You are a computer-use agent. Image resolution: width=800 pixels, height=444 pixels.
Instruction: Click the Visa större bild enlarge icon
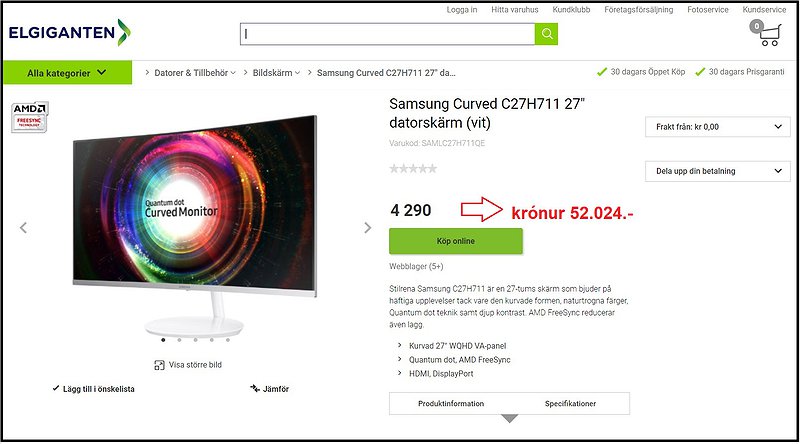pos(159,365)
